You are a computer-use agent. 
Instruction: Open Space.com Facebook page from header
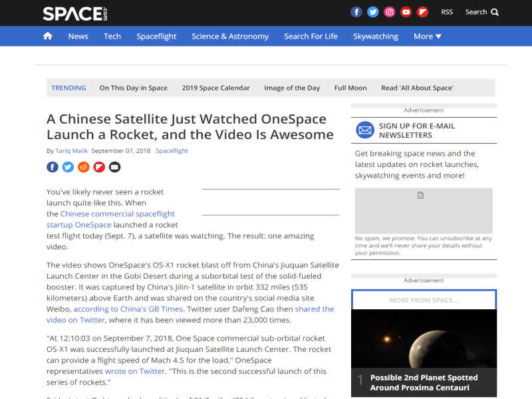pos(357,12)
